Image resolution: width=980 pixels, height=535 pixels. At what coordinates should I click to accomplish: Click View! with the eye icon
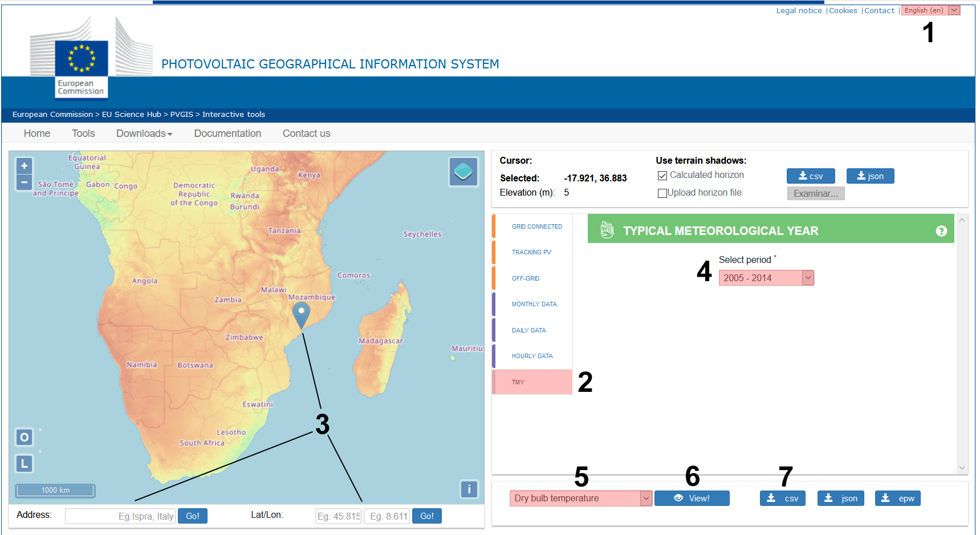click(692, 498)
